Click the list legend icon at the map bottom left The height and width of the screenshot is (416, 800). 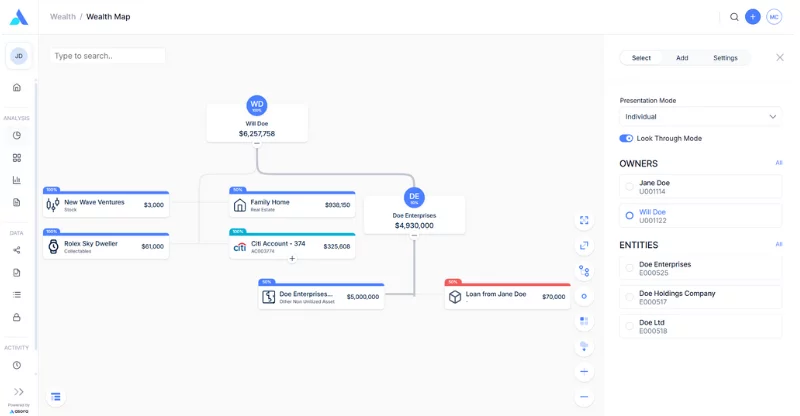coord(56,397)
